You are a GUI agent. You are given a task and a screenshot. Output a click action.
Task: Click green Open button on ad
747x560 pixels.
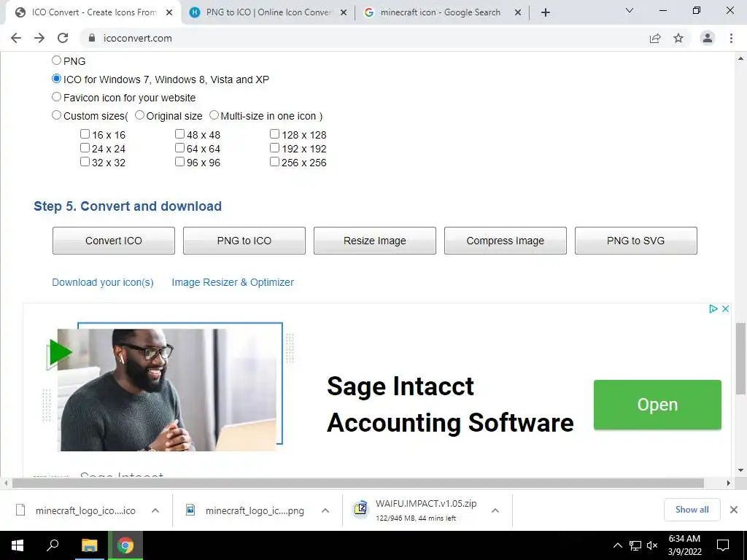(x=657, y=405)
